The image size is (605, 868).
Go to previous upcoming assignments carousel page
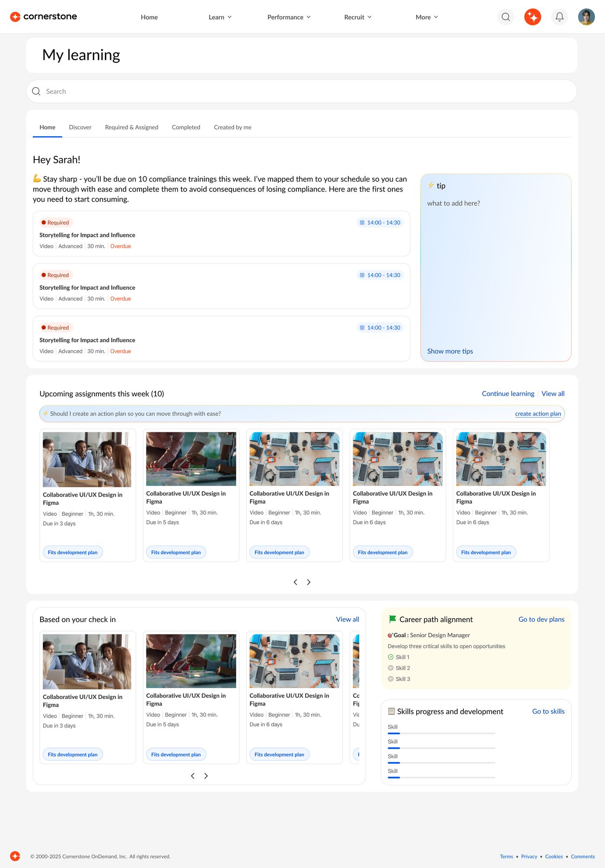296,582
